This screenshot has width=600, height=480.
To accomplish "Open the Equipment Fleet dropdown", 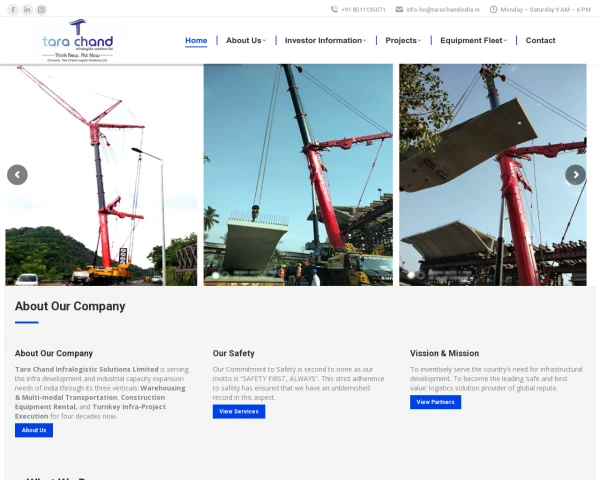I will tap(473, 41).
